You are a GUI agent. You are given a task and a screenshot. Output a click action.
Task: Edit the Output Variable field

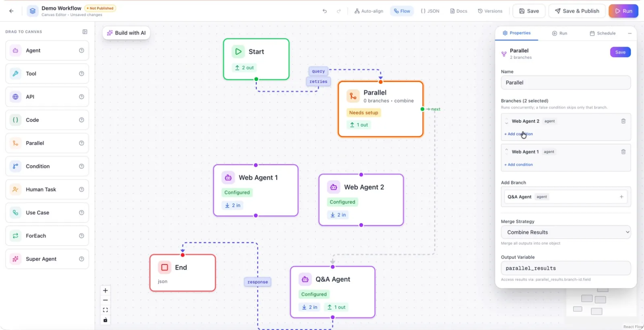tap(566, 268)
